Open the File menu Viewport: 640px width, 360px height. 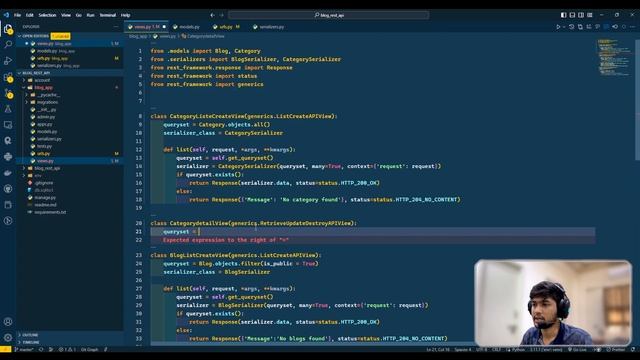tap(17, 15)
